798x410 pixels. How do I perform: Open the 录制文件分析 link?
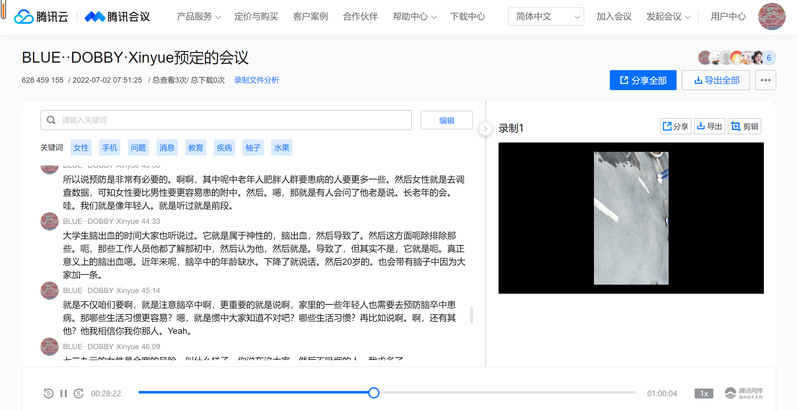257,80
